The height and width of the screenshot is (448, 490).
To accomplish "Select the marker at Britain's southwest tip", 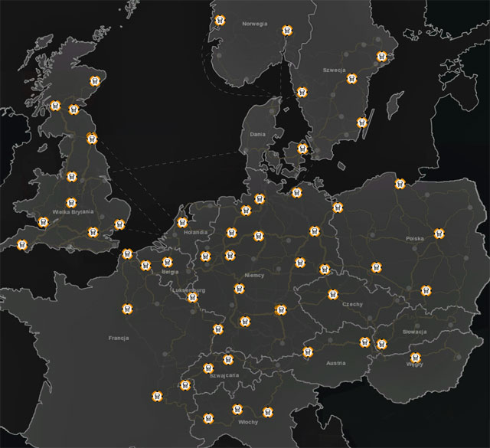I will click(x=21, y=245).
